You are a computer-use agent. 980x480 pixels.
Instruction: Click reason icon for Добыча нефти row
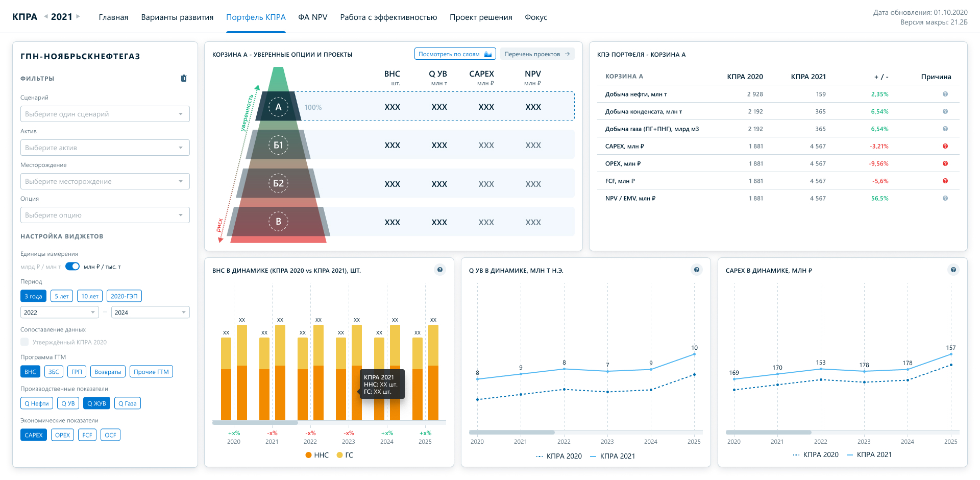pos(945,94)
